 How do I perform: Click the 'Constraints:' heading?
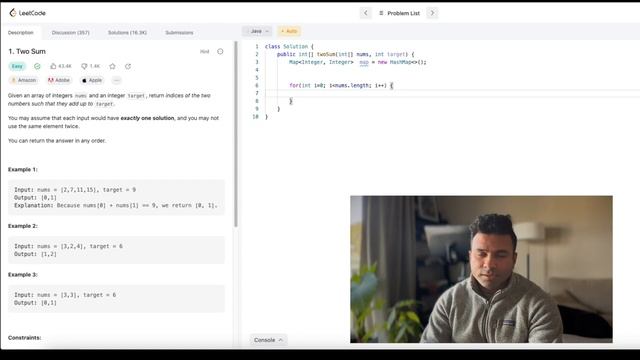[24, 338]
